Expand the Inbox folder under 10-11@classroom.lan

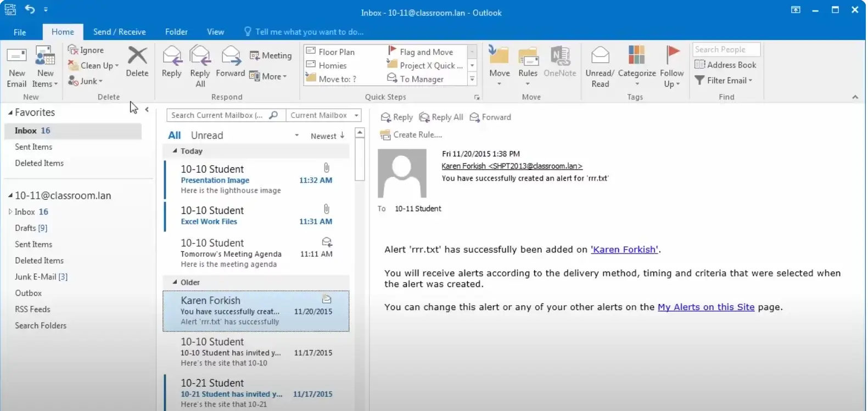(x=10, y=212)
